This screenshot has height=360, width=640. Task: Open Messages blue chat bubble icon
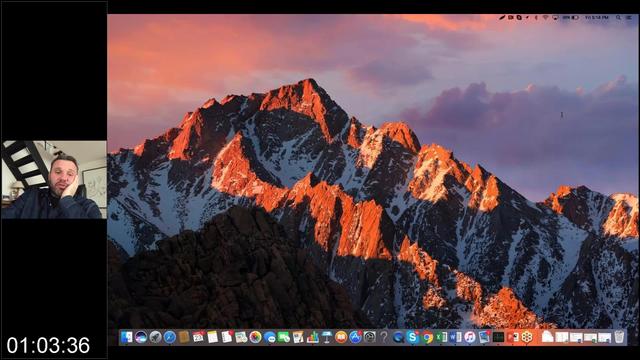(270, 337)
